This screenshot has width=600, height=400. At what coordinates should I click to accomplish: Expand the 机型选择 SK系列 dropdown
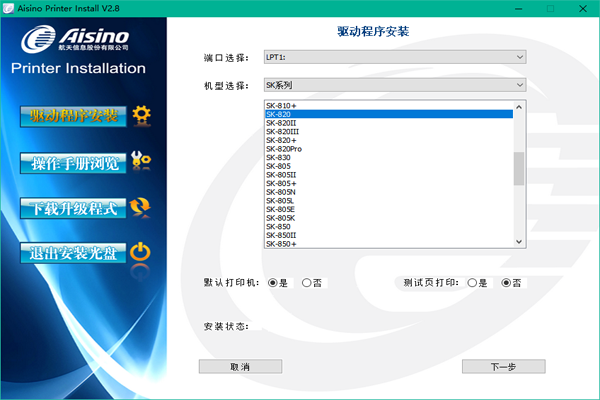(395, 85)
